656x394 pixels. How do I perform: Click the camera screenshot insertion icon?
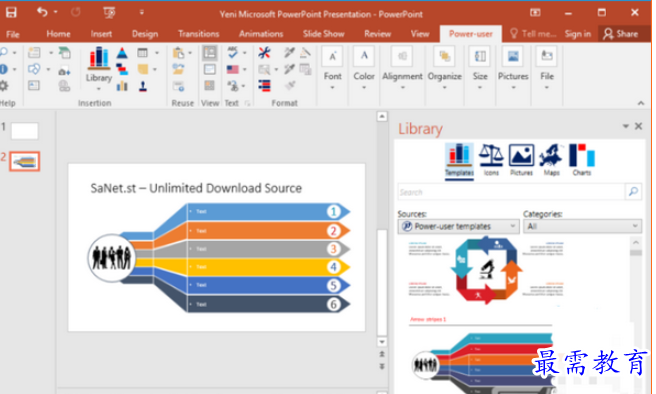pos(64,71)
